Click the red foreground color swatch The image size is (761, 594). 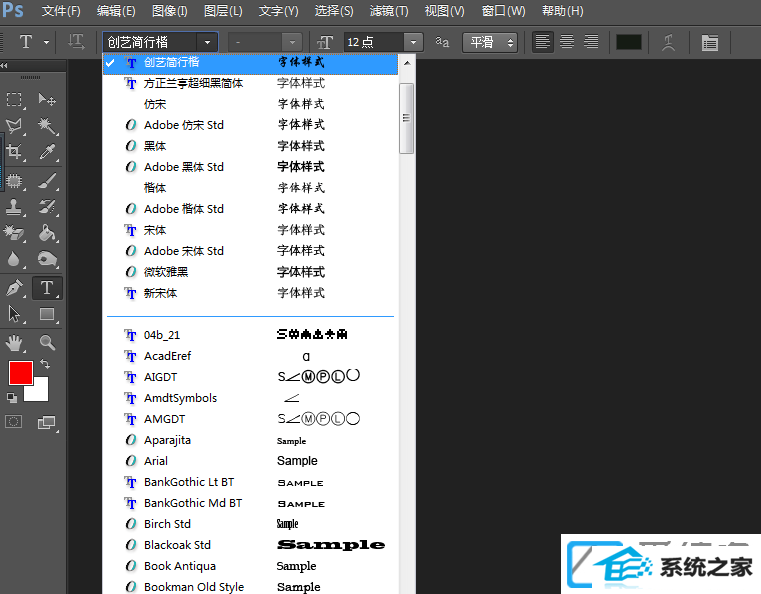(x=21, y=373)
